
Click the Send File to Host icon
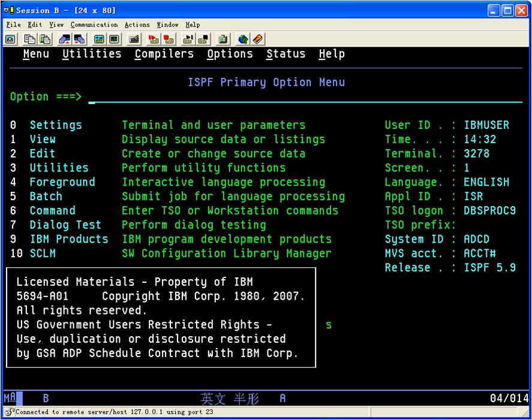click(64, 40)
